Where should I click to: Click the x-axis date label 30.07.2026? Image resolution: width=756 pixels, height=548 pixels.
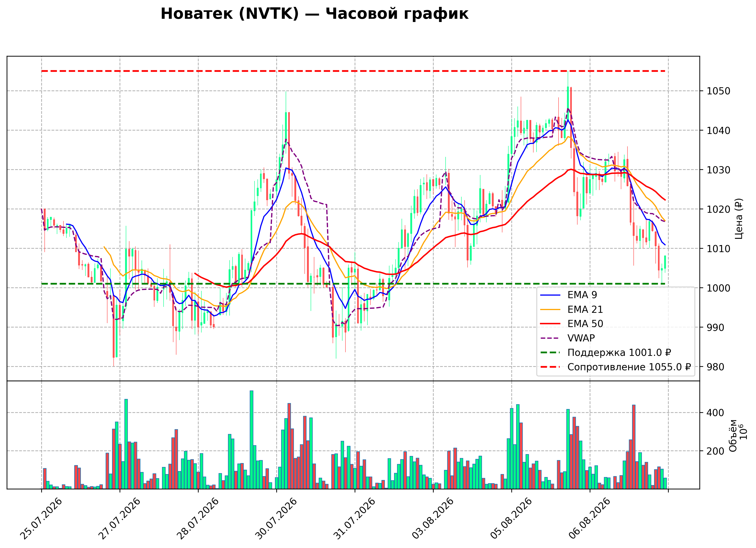pyautogui.click(x=276, y=519)
